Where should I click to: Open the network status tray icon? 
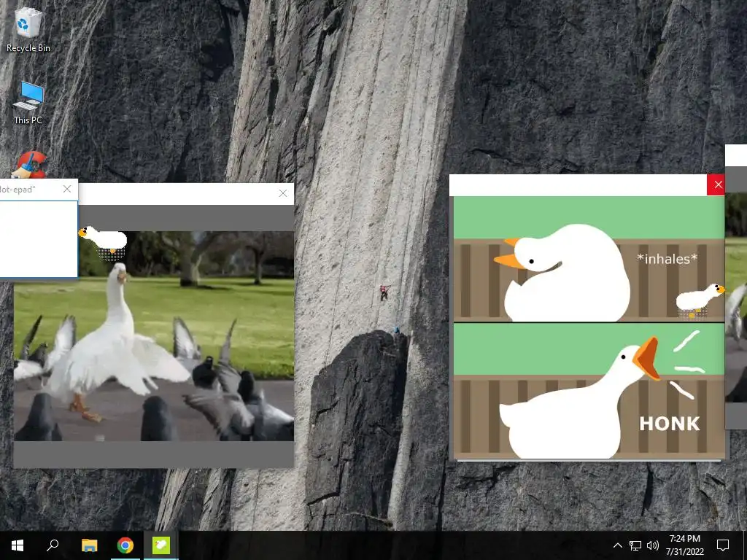(635, 545)
